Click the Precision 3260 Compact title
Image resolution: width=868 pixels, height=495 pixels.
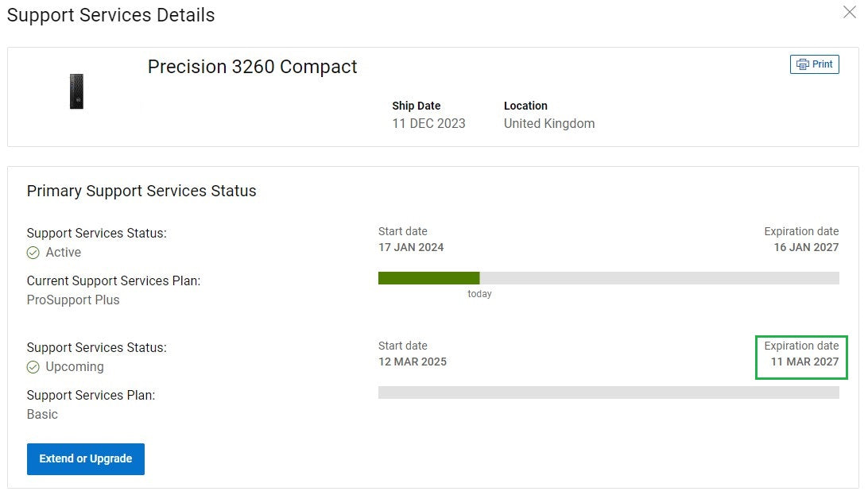pyautogui.click(x=253, y=67)
